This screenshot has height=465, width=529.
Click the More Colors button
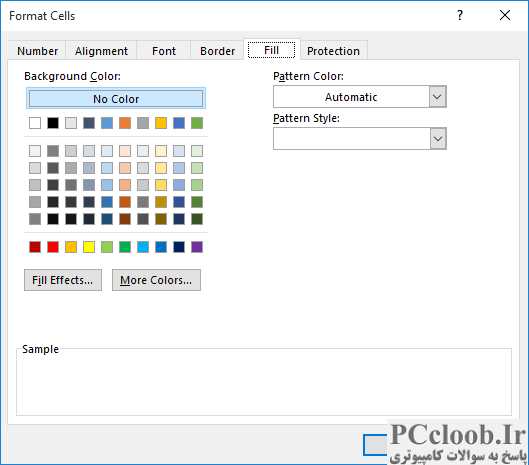pos(156,280)
